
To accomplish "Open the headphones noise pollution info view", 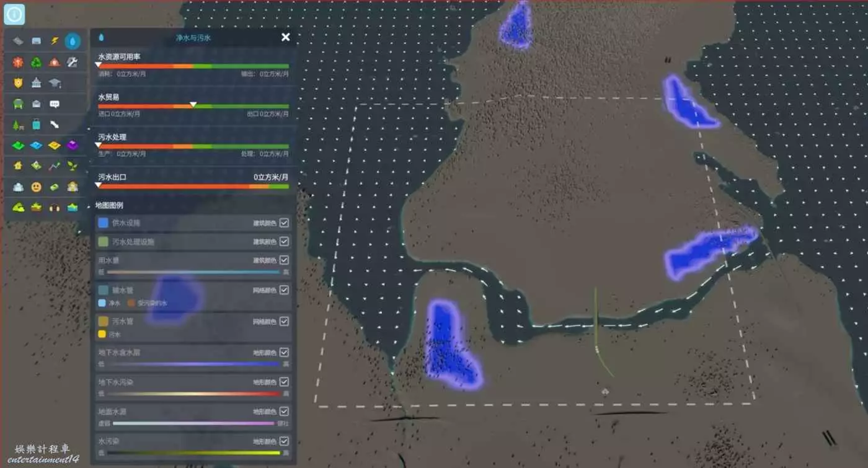I will tap(55, 207).
